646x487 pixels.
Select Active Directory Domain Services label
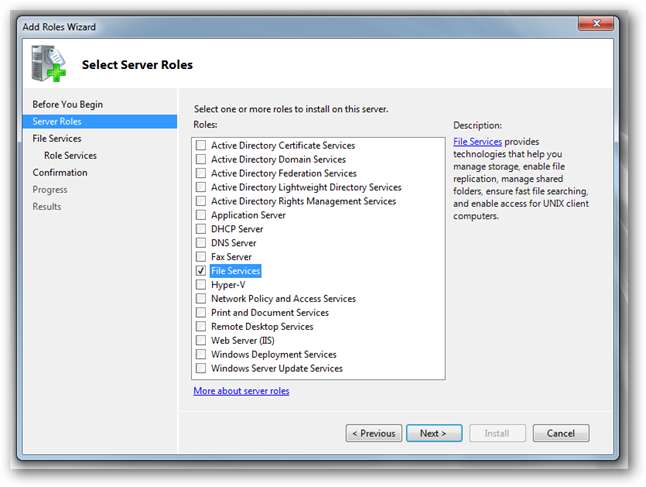[x=278, y=159]
